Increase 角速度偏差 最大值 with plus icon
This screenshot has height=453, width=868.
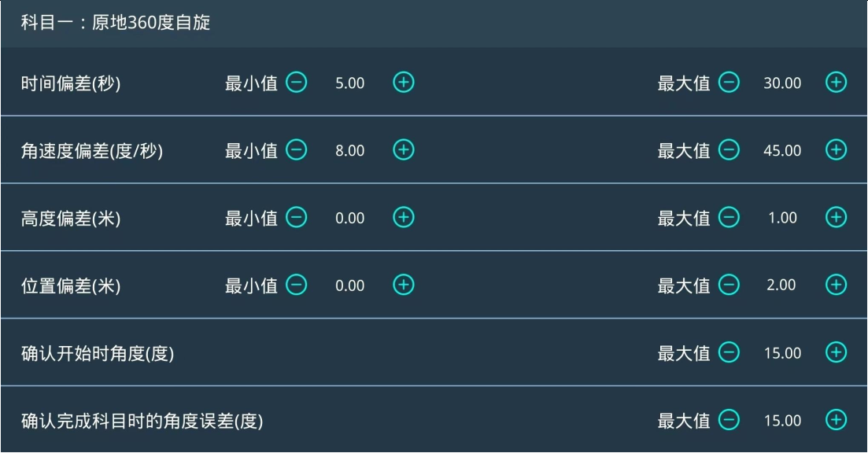pos(836,150)
